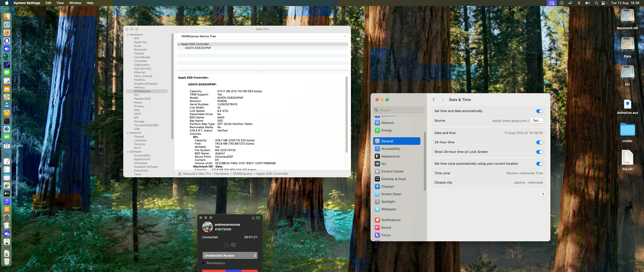
Task: Open the Edit menu in menu bar
Action: 48,3
